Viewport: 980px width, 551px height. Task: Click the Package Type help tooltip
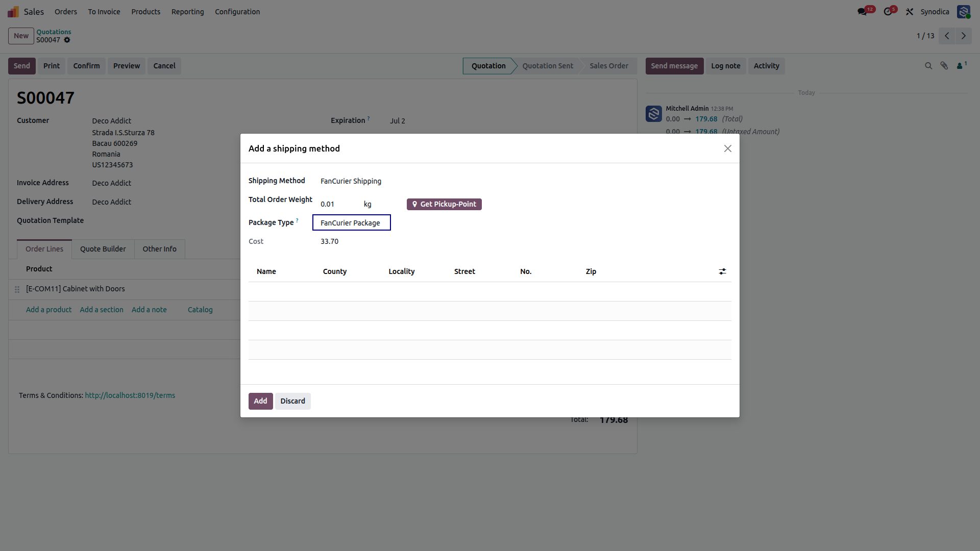click(297, 220)
